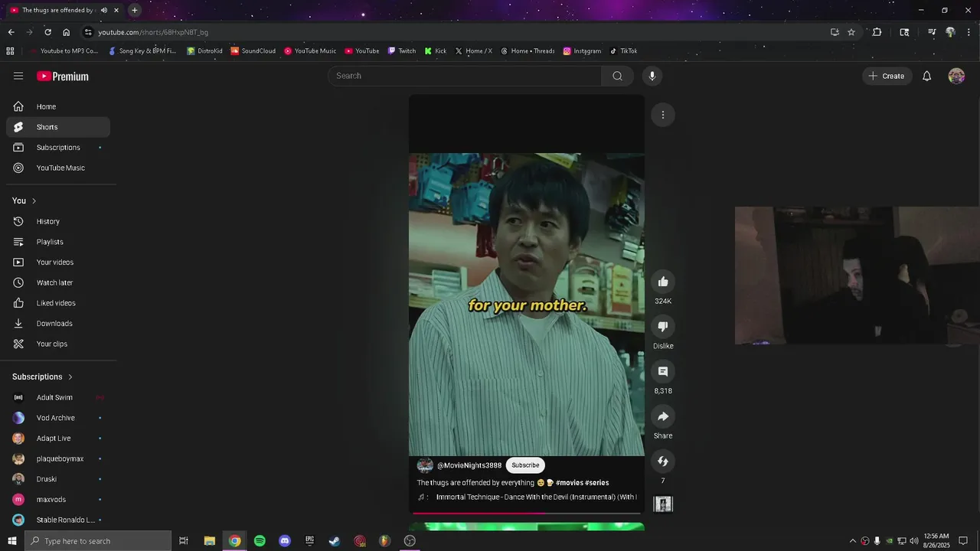Click Windows taskbar search box
This screenshot has width=980, height=551.
(97, 541)
